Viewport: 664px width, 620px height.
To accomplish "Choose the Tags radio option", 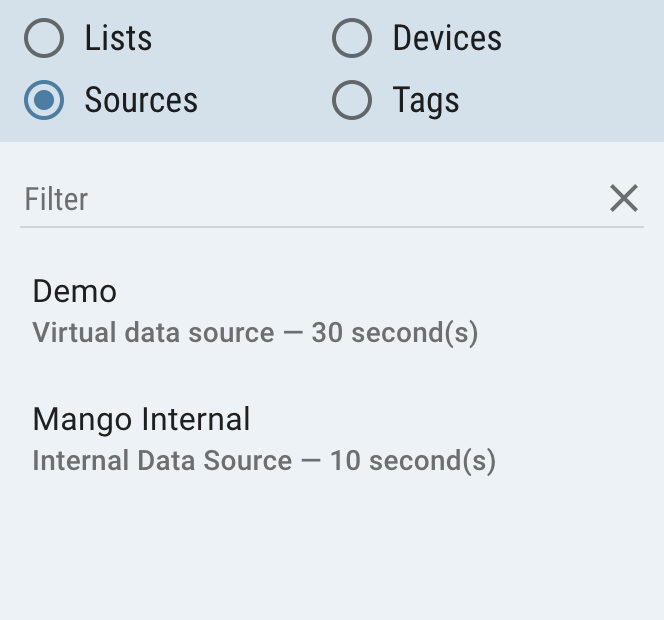I will 352,100.
